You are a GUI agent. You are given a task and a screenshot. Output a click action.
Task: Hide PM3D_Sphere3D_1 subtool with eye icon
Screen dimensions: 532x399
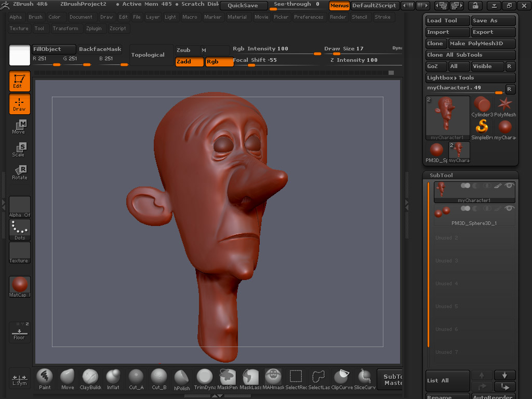(509, 208)
